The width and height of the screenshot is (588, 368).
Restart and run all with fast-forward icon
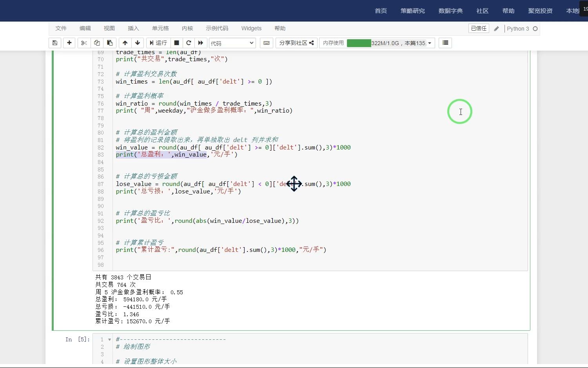pyautogui.click(x=201, y=43)
